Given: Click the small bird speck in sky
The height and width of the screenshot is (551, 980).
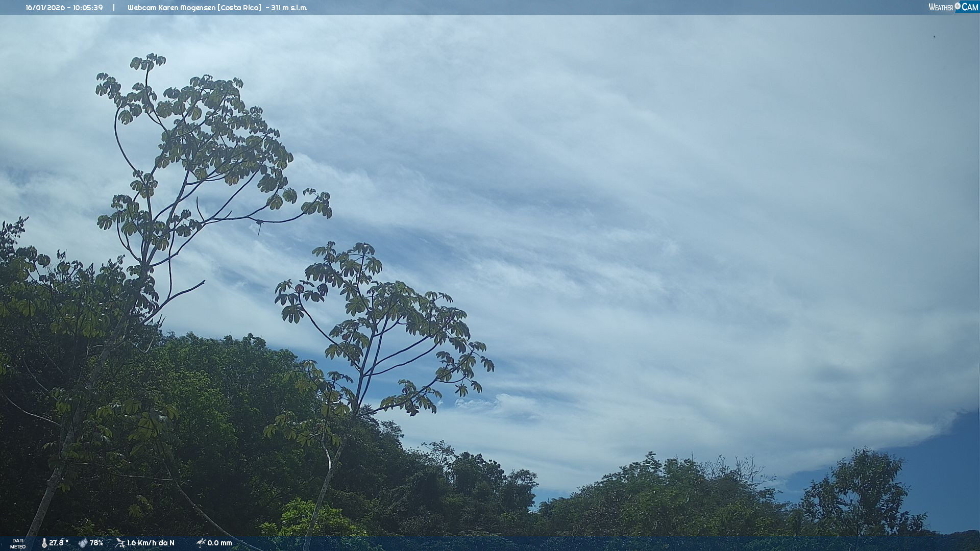Looking at the screenshot, I should tap(934, 37).
